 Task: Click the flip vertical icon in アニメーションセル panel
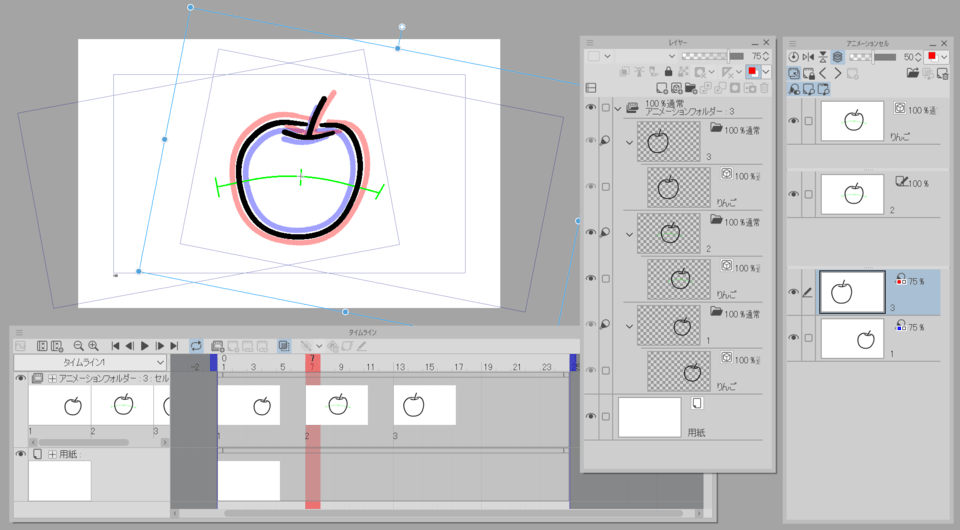[823, 57]
